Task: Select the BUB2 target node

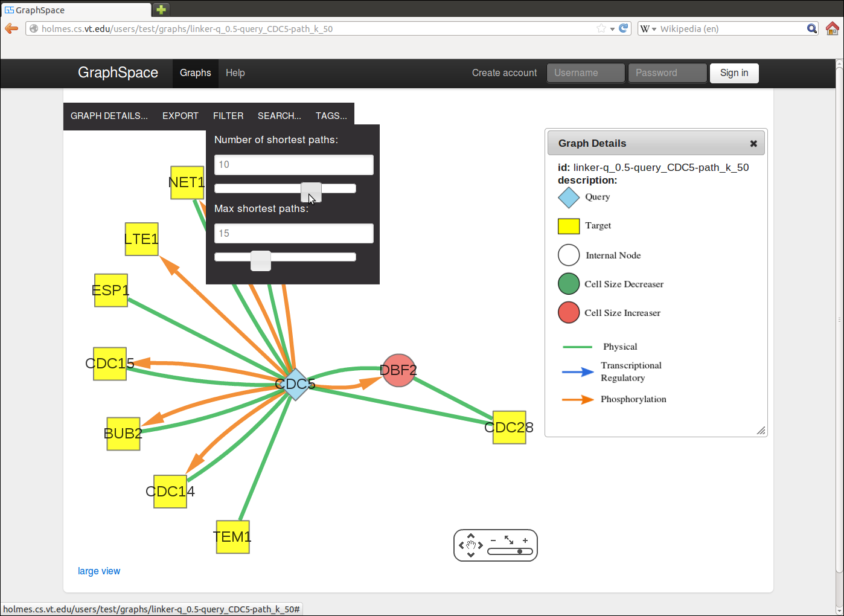Action: pos(123,434)
